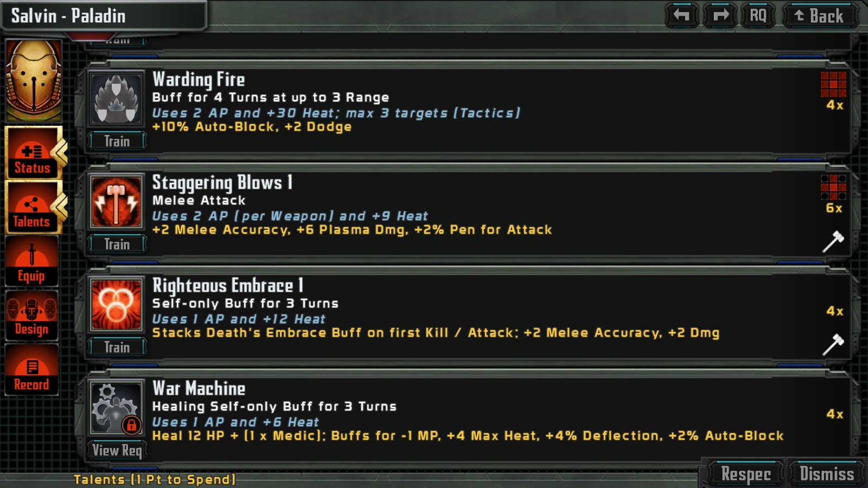This screenshot has height=488, width=868.
Task: Train Staggering Blows 1
Action: (x=117, y=245)
